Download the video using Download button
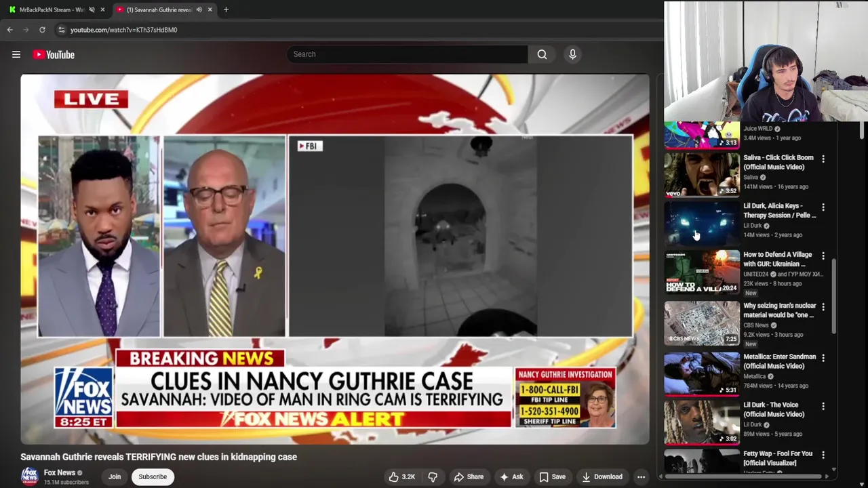Image resolution: width=868 pixels, height=488 pixels. tap(602, 476)
